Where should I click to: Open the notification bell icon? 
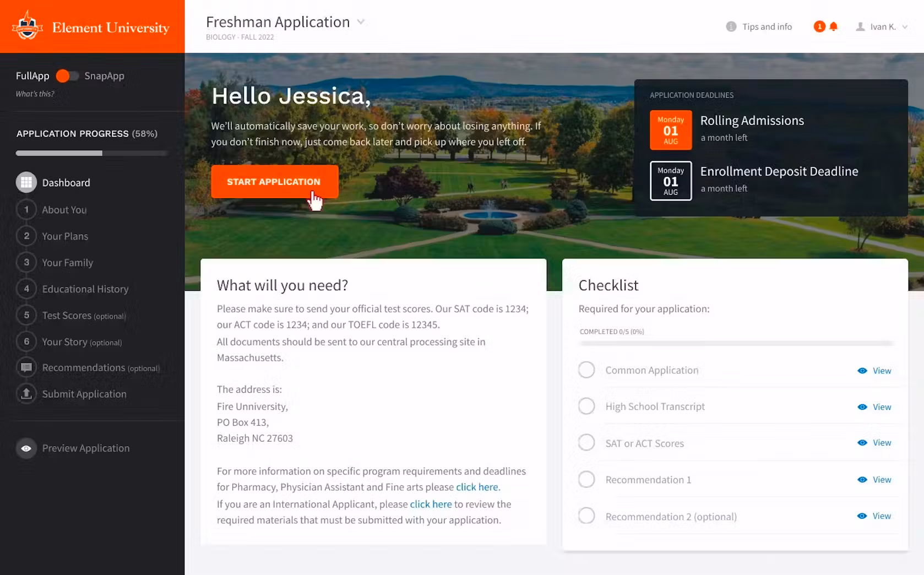pyautogui.click(x=833, y=26)
